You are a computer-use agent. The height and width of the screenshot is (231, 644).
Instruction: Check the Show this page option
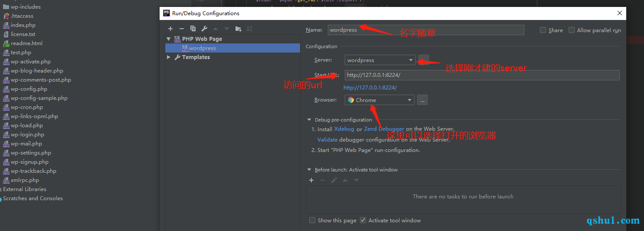click(312, 220)
